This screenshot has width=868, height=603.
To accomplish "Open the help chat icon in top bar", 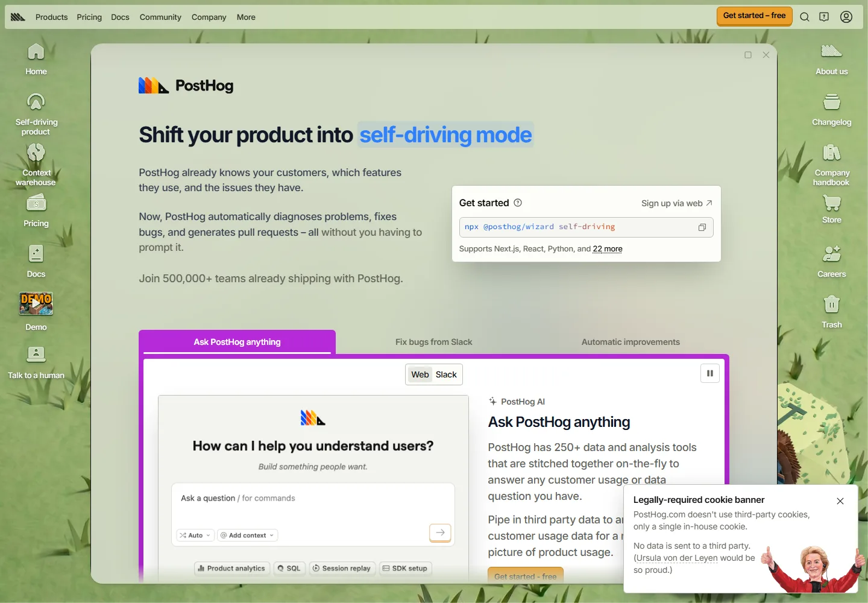I will pyautogui.click(x=824, y=17).
